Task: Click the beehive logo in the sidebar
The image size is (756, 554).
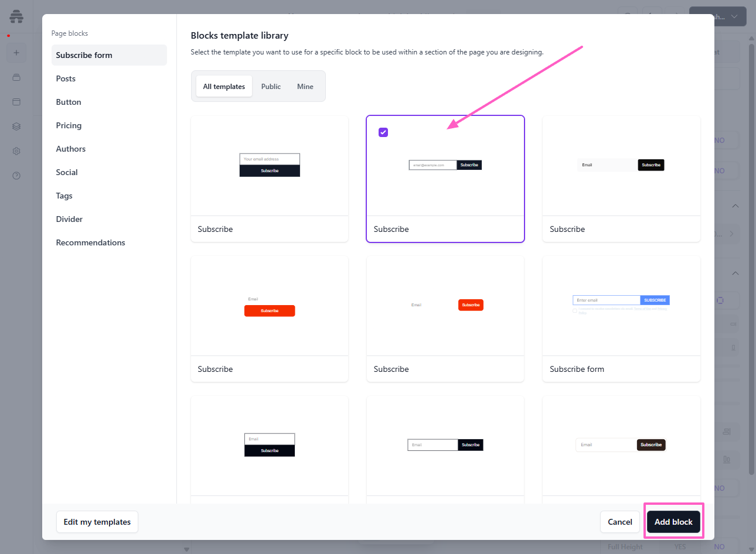Action: pos(16,16)
